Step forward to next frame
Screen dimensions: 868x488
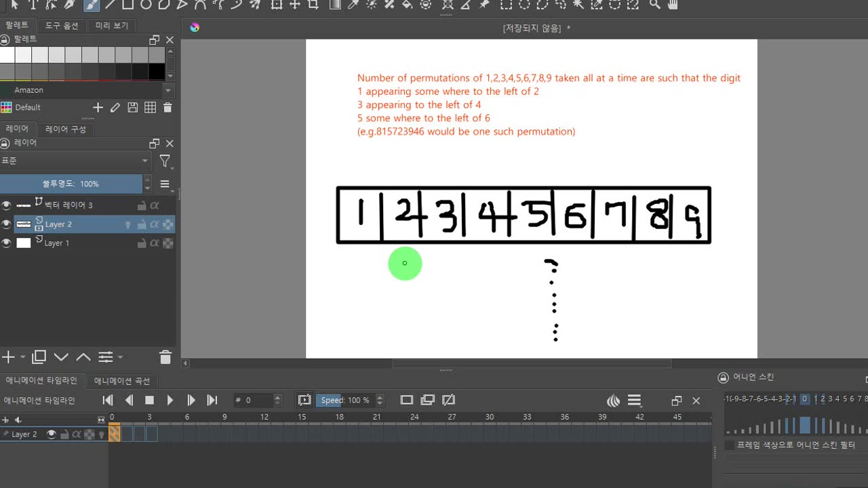[191, 401]
